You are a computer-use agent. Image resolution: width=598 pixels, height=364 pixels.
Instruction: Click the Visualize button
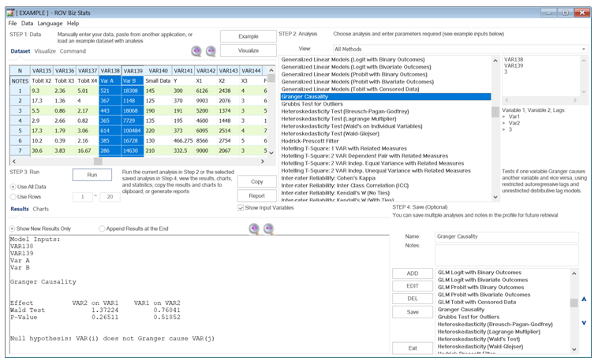point(249,50)
